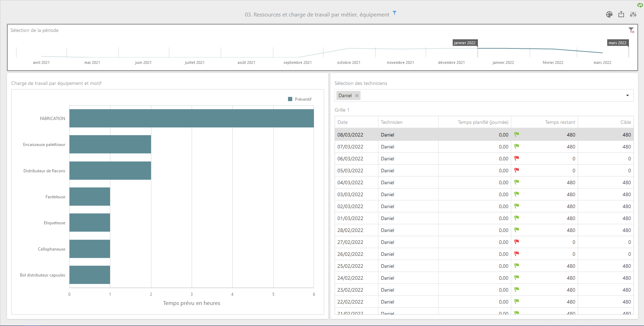Image resolution: width=644 pixels, height=326 pixels.
Task: Sort by the Cible column header
Action: click(x=606, y=122)
